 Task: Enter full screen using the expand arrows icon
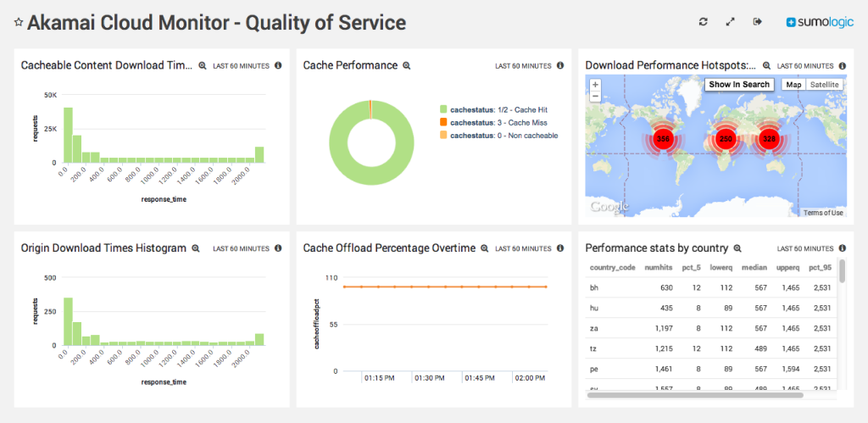pyautogui.click(x=730, y=21)
